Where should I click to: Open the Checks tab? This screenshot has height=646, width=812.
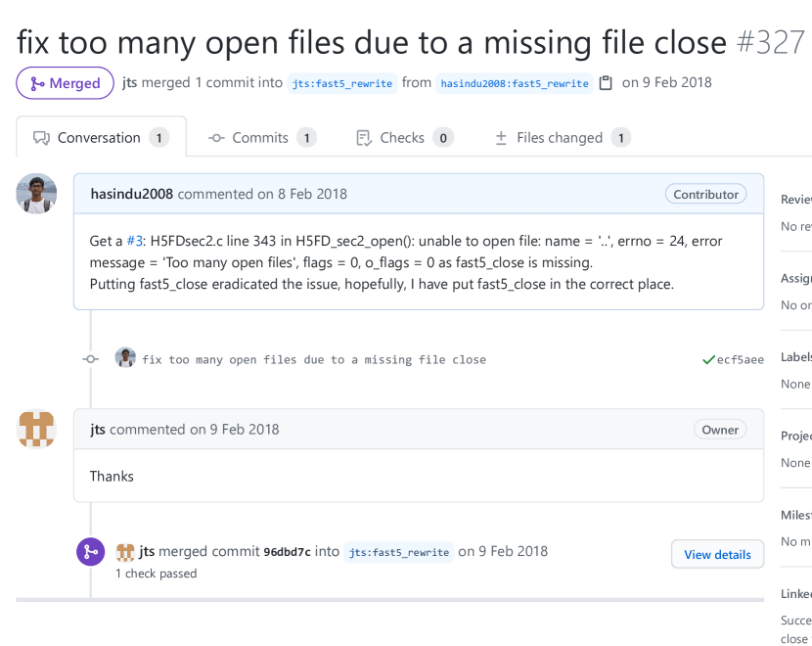tap(404, 138)
